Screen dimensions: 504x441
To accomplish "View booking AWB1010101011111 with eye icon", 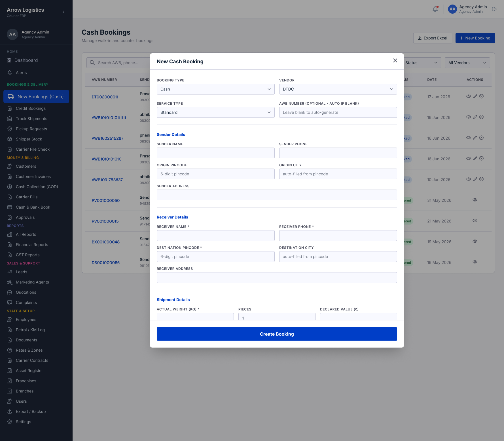I will 469,117.
